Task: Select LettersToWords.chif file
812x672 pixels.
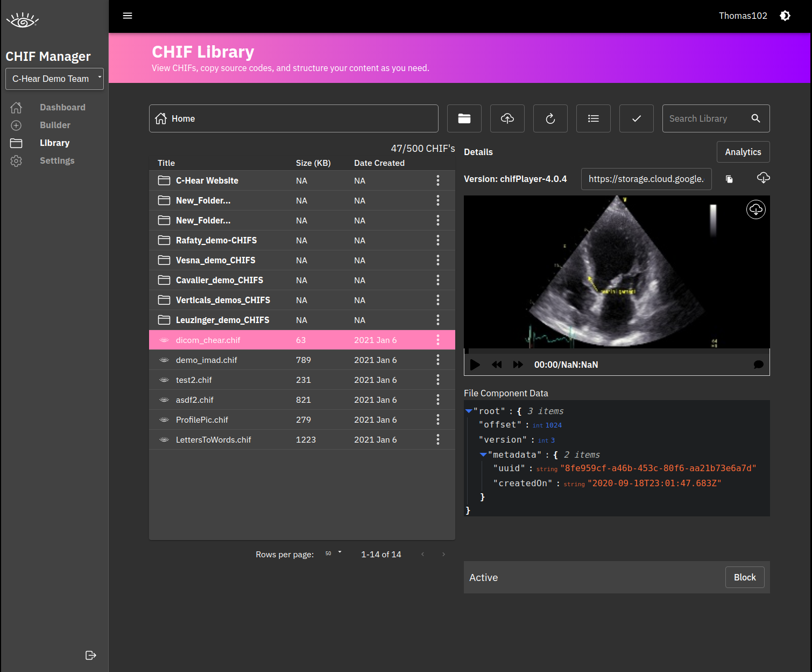Action: [302, 439]
